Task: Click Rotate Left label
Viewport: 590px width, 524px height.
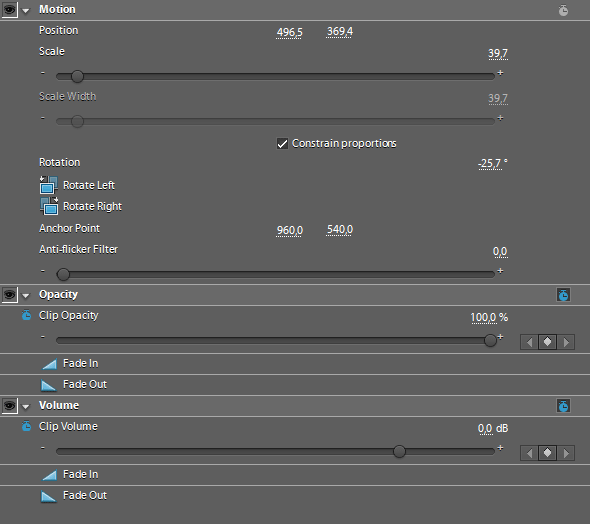Action: coord(89,185)
